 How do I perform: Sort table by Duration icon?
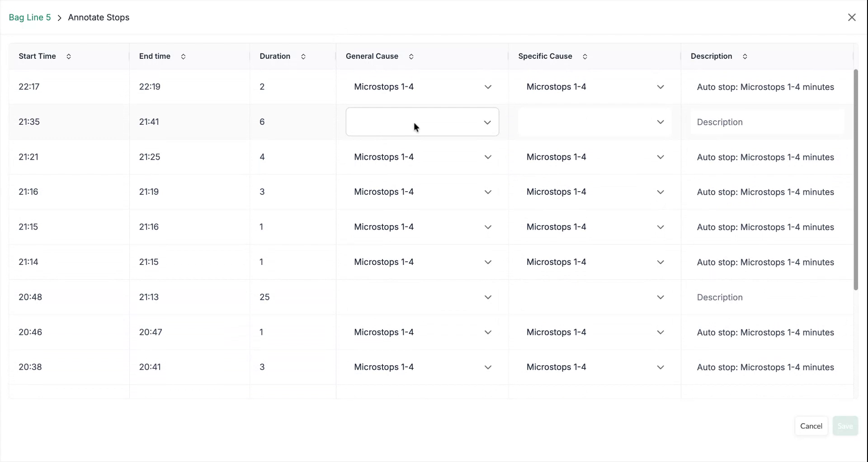point(303,57)
